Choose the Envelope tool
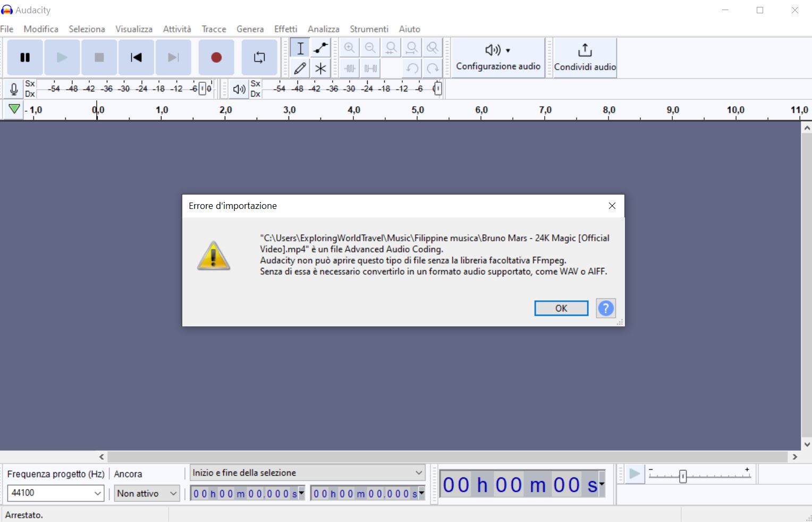This screenshot has width=812, height=522. tap(320, 48)
